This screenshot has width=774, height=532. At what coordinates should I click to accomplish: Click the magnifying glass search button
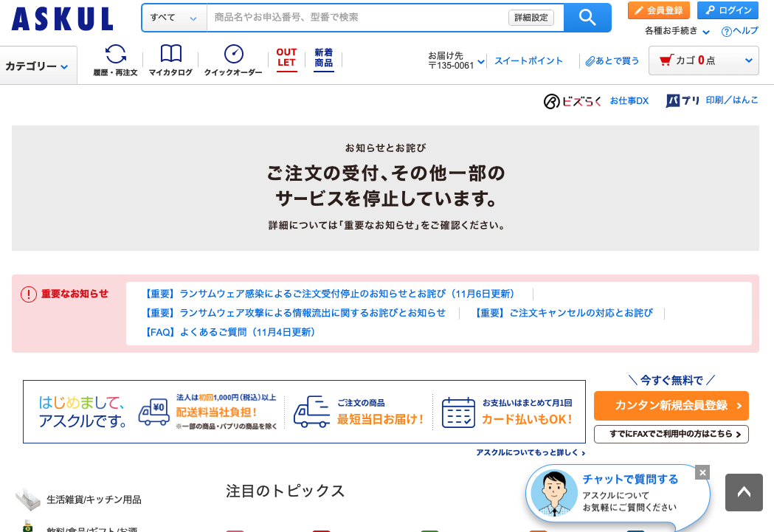click(x=587, y=18)
